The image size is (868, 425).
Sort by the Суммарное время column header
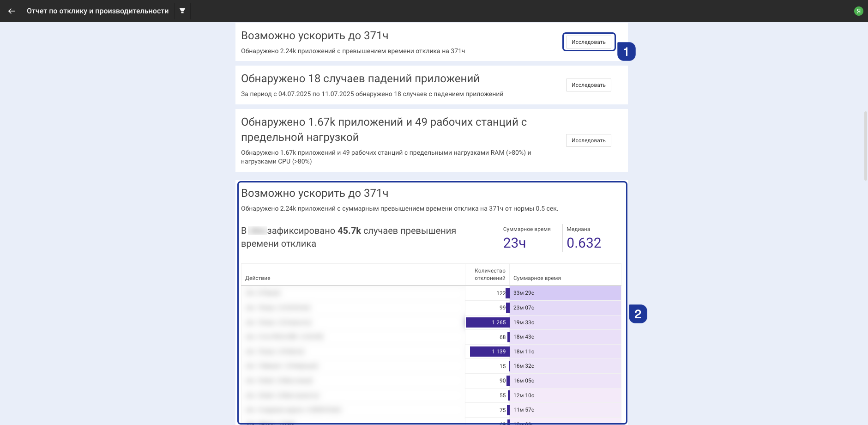(x=537, y=278)
